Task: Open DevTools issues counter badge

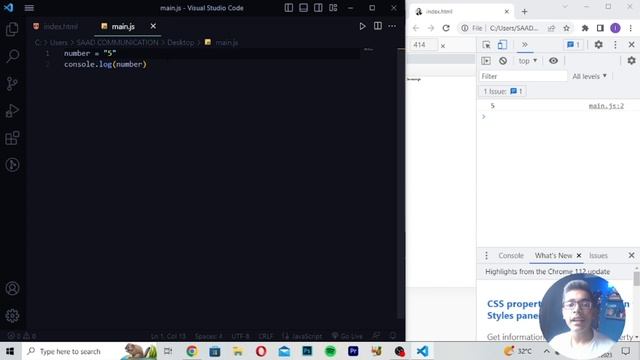Action: (x=573, y=44)
